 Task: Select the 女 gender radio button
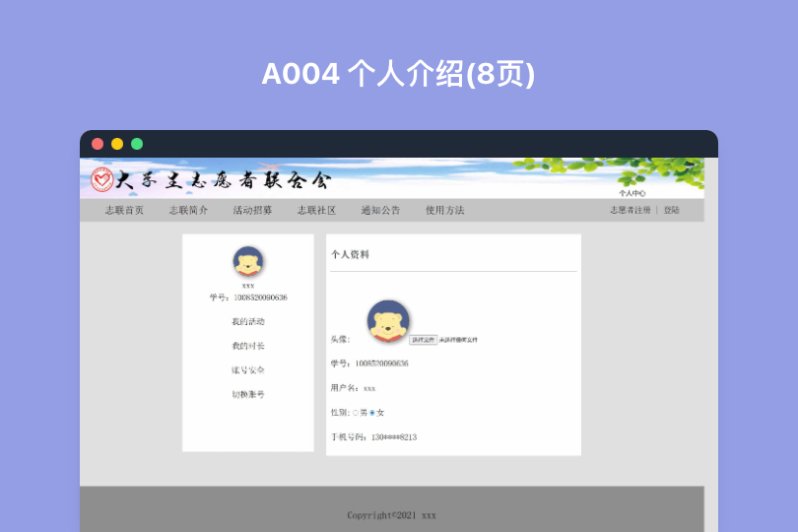(372, 413)
